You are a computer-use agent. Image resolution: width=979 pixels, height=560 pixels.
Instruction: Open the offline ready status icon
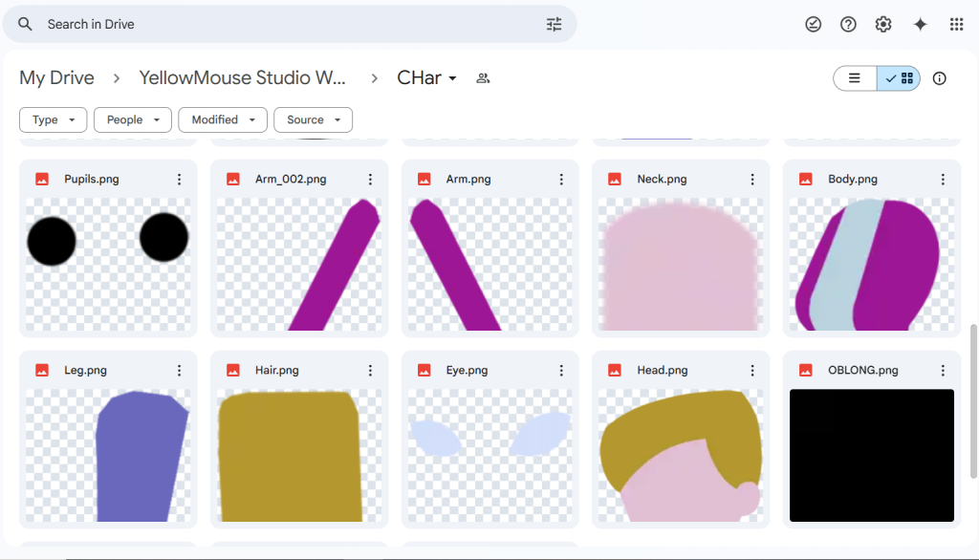point(813,24)
